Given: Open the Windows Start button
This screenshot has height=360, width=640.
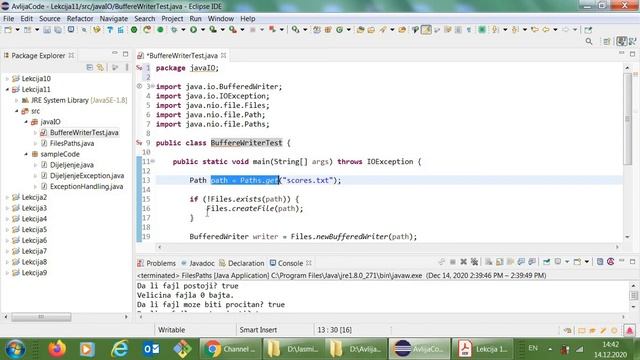Looking at the screenshot, I should 15,349.
